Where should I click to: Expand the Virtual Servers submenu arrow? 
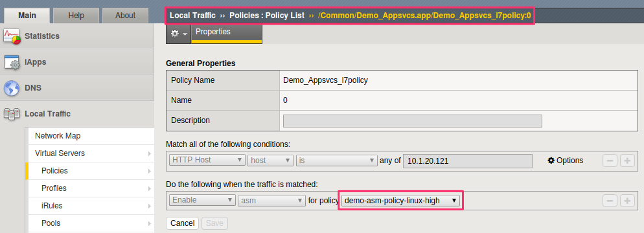[x=149, y=154]
